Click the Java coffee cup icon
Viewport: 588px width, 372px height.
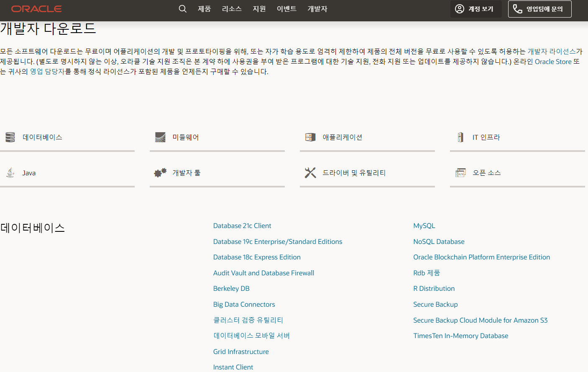(x=10, y=173)
